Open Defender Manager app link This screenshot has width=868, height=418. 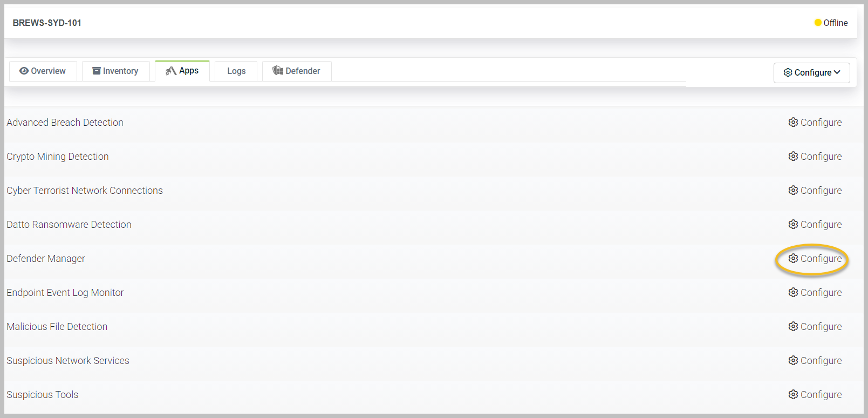tap(46, 259)
